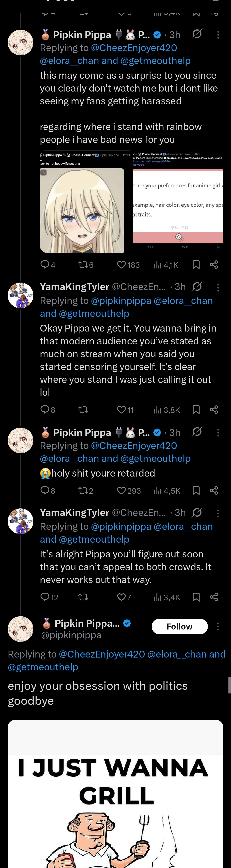Open three-dot menu beside Follow button
The height and width of the screenshot is (868, 231).
tap(218, 627)
